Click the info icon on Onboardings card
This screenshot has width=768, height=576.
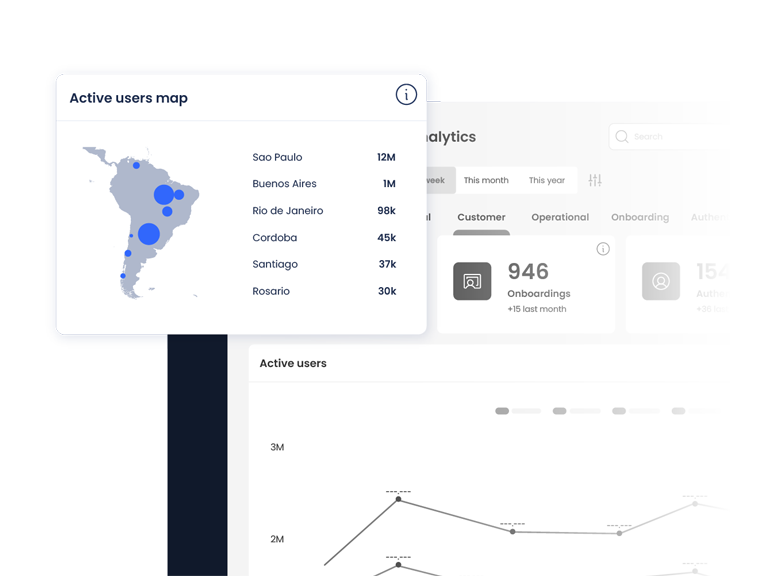(x=603, y=249)
